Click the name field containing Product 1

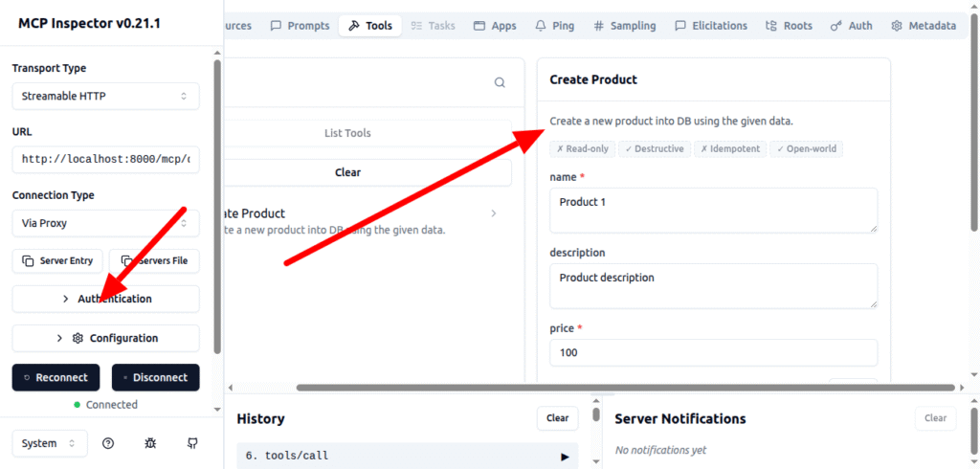pyautogui.click(x=714, y=211)
